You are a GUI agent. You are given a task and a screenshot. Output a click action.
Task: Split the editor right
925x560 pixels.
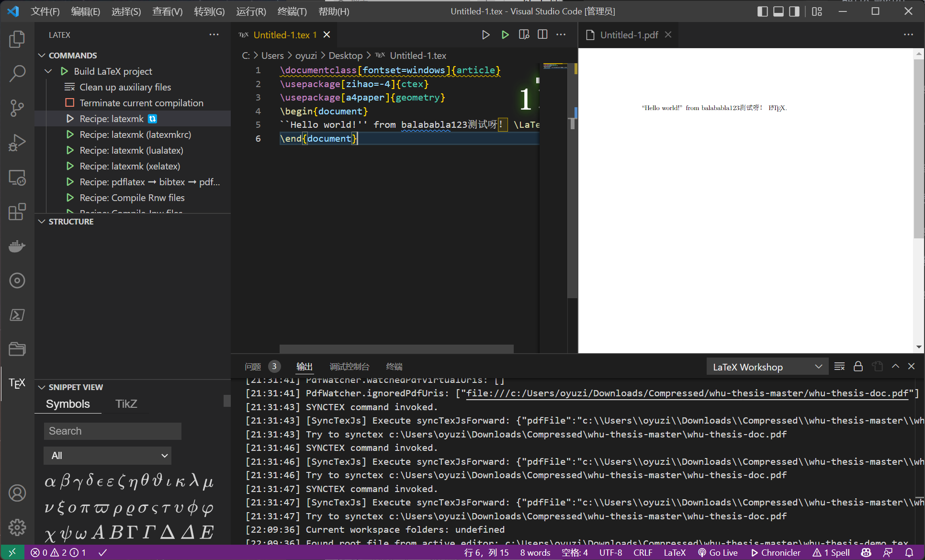coord(542,35)
